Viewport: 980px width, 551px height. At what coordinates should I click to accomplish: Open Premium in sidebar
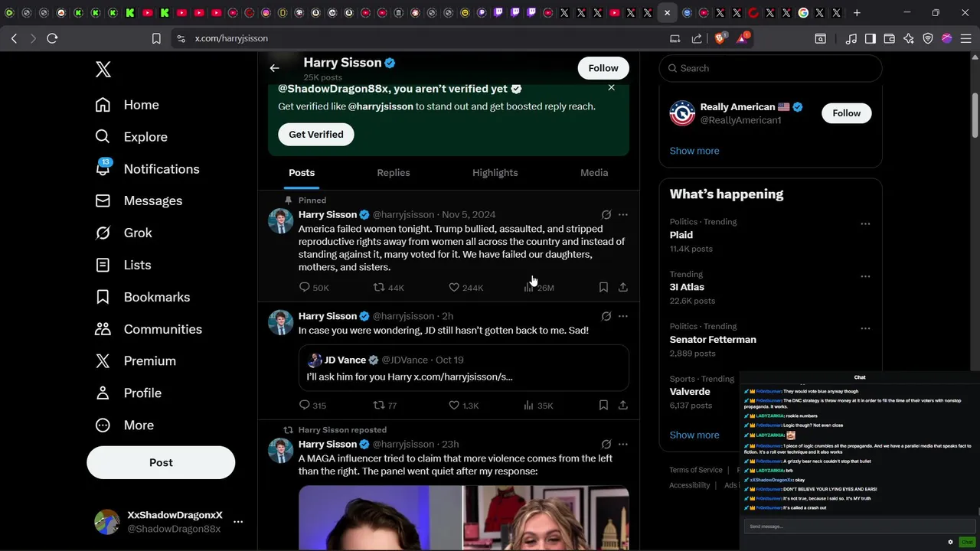[136, 360]
